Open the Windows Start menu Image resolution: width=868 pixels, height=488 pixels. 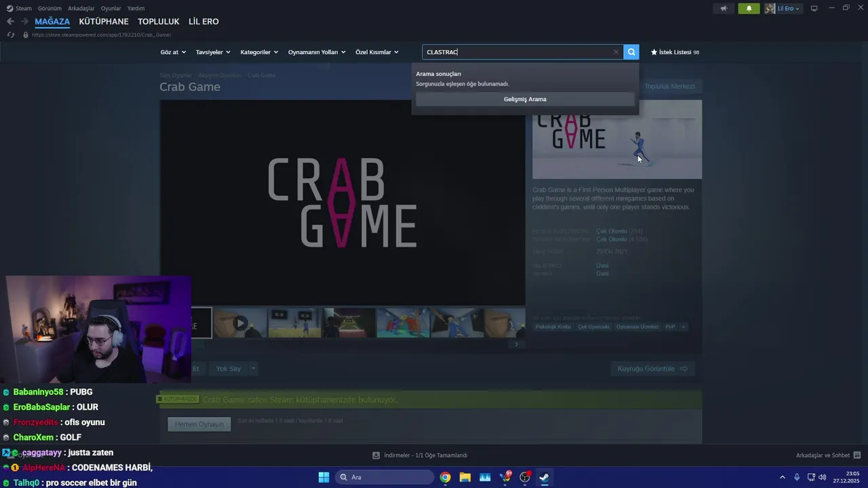[x=323, y=477]
